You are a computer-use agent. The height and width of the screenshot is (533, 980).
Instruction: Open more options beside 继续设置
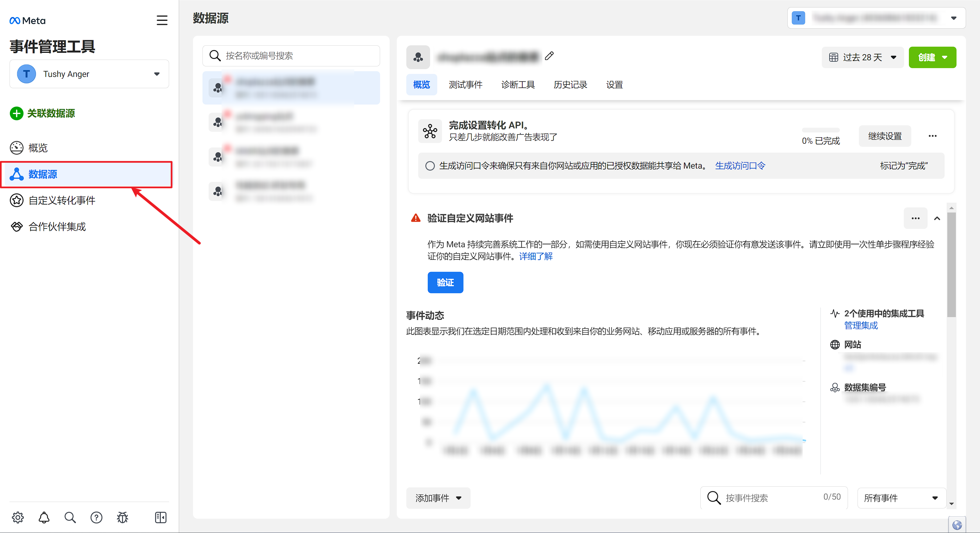point(932,136)
